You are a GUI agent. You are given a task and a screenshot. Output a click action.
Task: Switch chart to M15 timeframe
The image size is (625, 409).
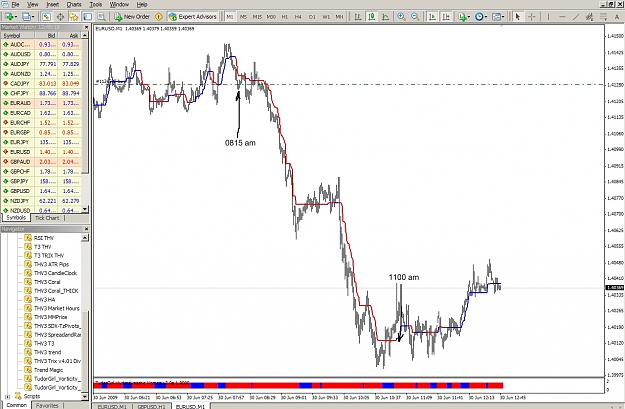(x=257, y=17)
